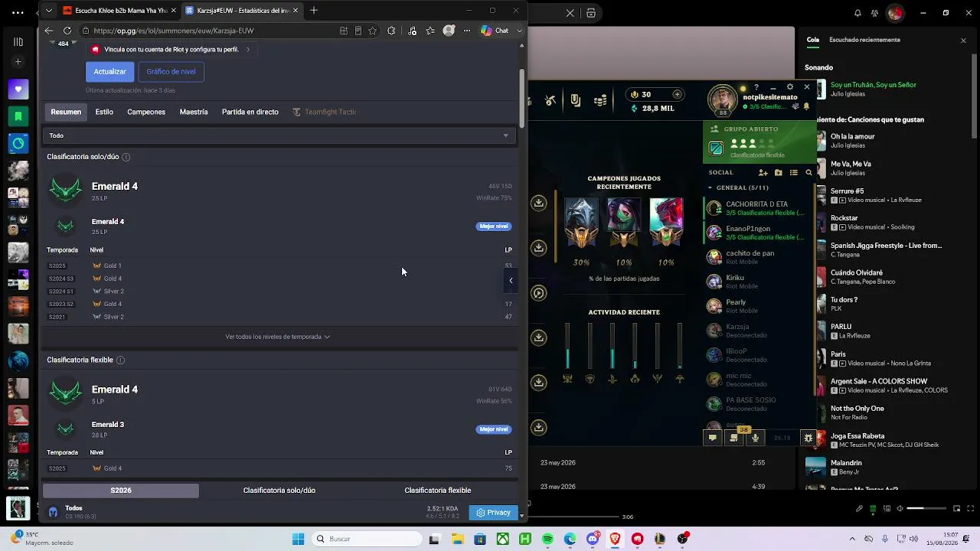Expand the Todo filter dropdown
The image size is (980, 551).
(279, 135)
